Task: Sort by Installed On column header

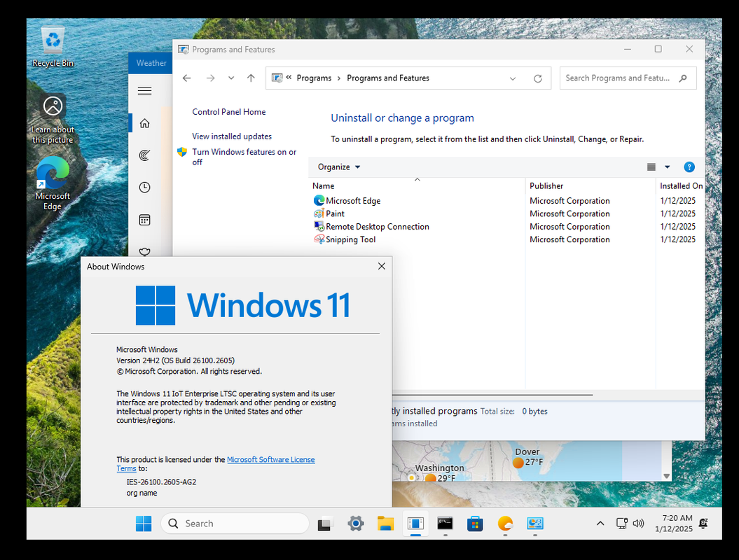Action: [681, 186]
